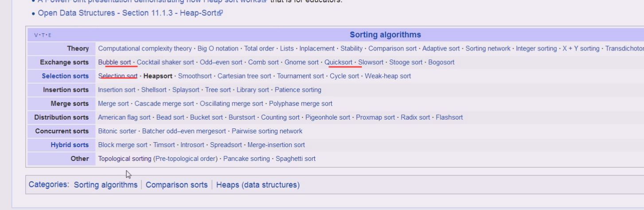Open the Spaghetti sort link
The width and height of the screenshot is (644, 210).
pyautogui.click(x=296, y=158)
